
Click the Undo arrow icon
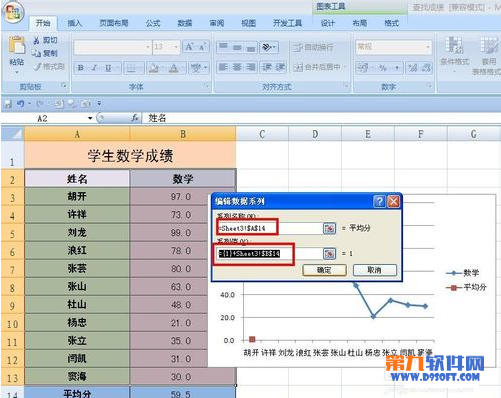click(x=20, y=104)
